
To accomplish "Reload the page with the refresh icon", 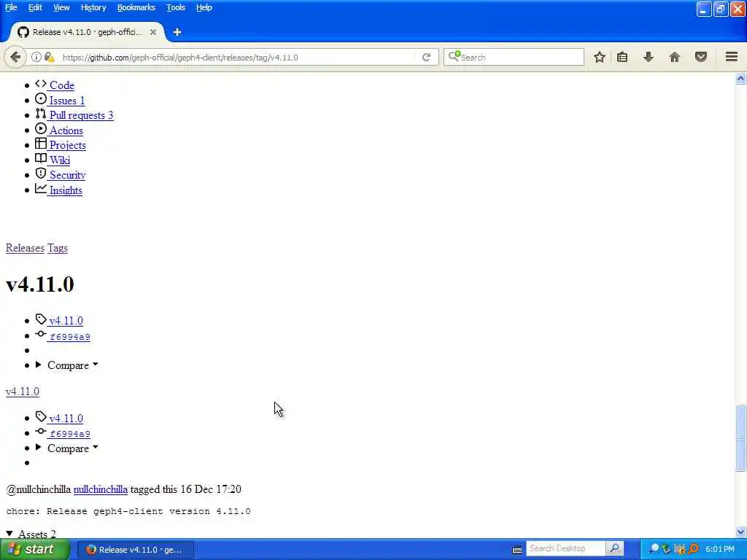I will [x=426, y=57].
